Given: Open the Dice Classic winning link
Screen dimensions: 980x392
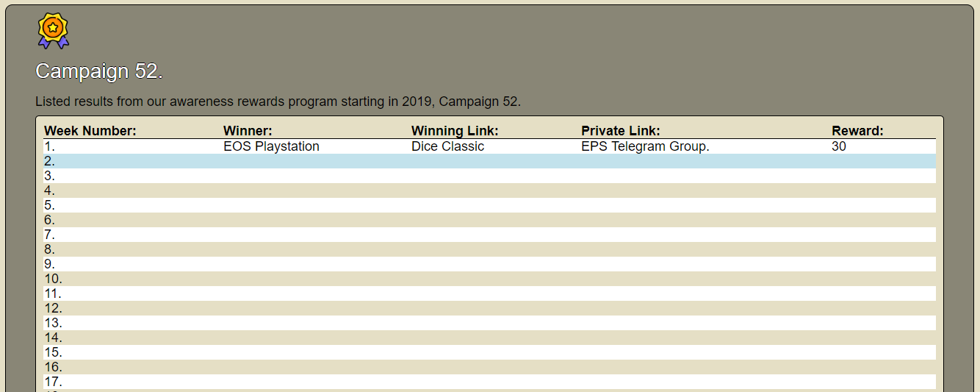Looking at the screenshot, I should pyautogui.click(x=447, y=146).
